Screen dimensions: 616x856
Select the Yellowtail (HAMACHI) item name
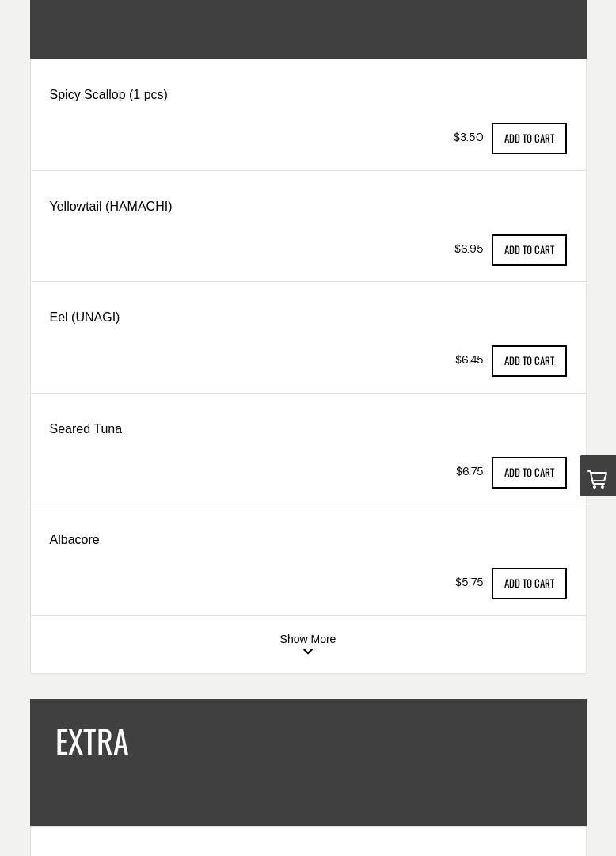(x=111, y=207)
